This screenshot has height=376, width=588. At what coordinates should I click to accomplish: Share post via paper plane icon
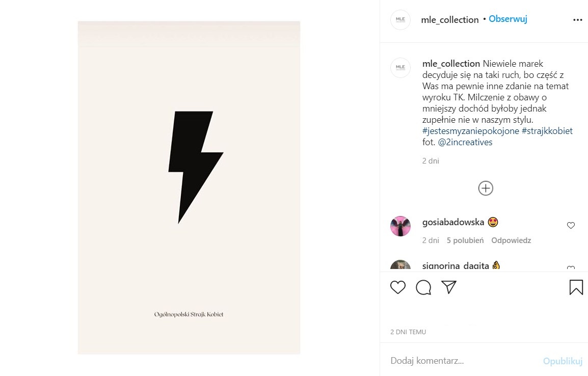coord(448,287)
